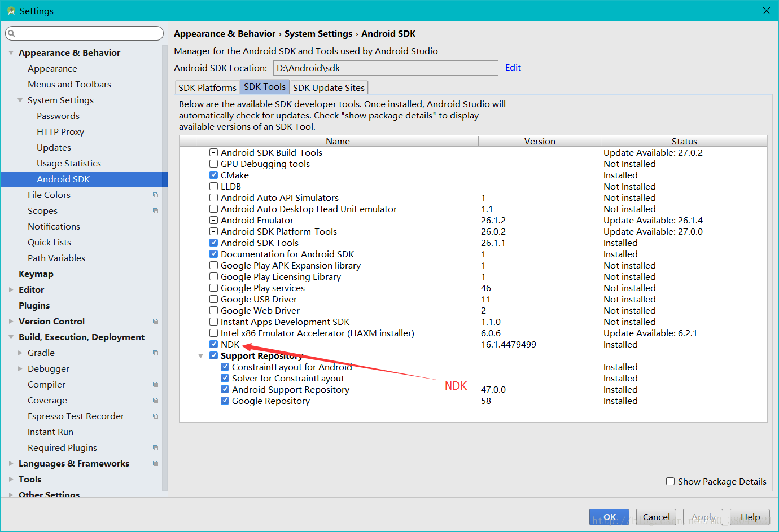Expand Languages & Frameworks arrow
Image resolution: width=779 pixels, height=532 pixels.
[x=11, y=464]
